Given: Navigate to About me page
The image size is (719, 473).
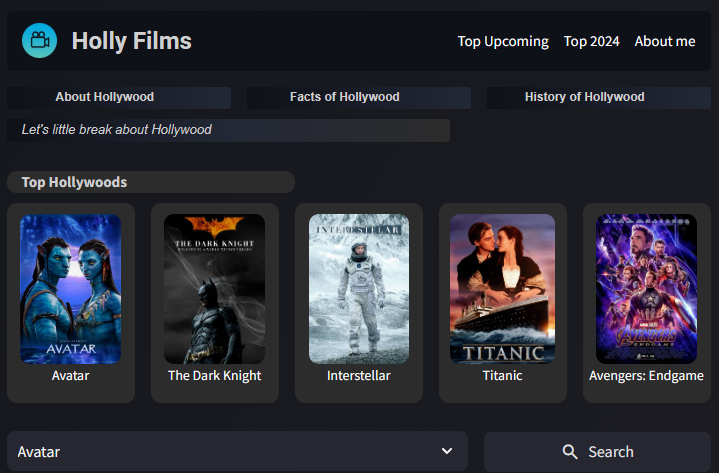Looking at the screenshot, I should pyautogui.click(x=664, y=41).
